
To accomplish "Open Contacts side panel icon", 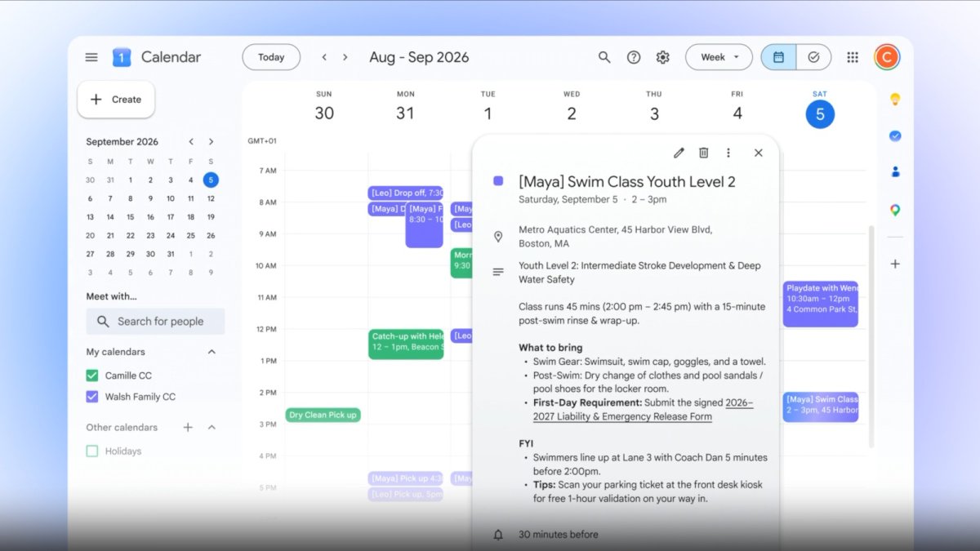I will pos(895,172).
